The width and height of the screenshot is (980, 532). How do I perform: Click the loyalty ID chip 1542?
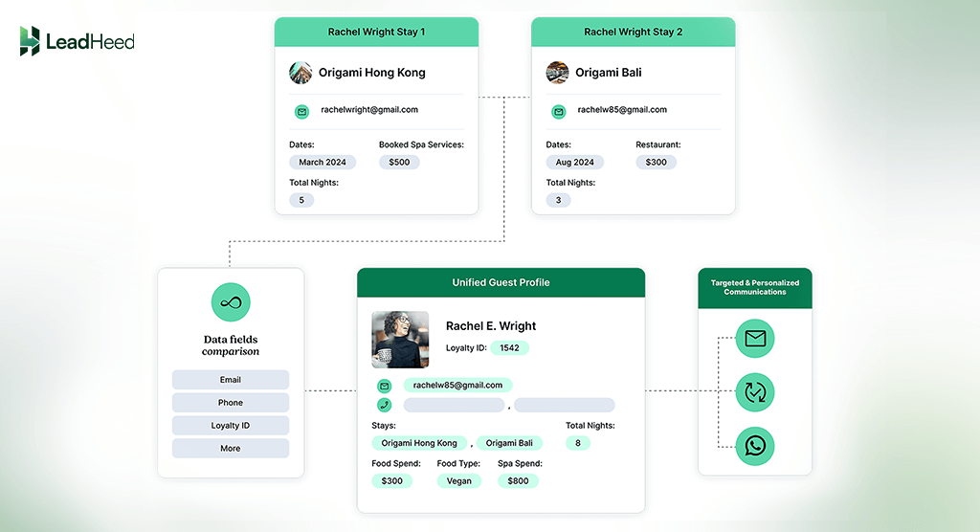coord(509,347)
